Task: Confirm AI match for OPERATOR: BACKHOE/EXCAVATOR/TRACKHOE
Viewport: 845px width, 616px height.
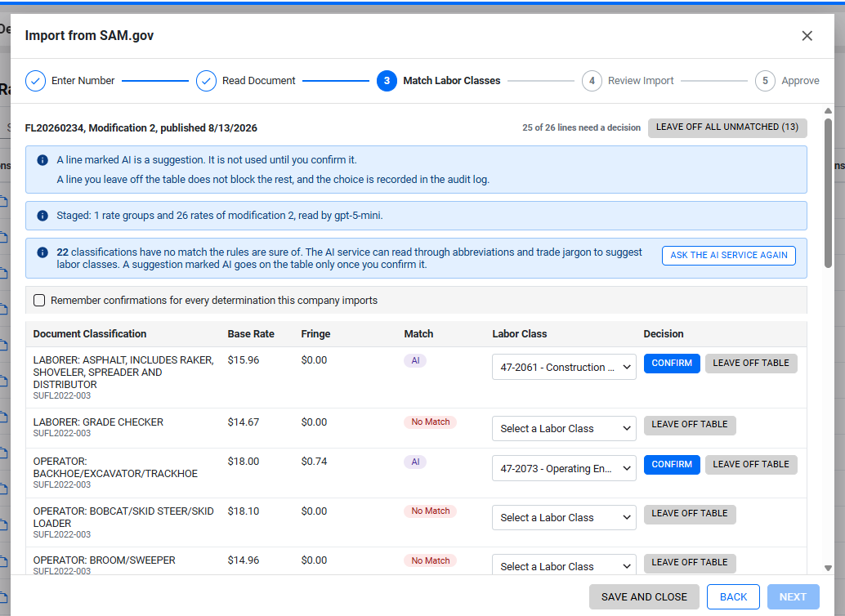Action: coord(672,465)
